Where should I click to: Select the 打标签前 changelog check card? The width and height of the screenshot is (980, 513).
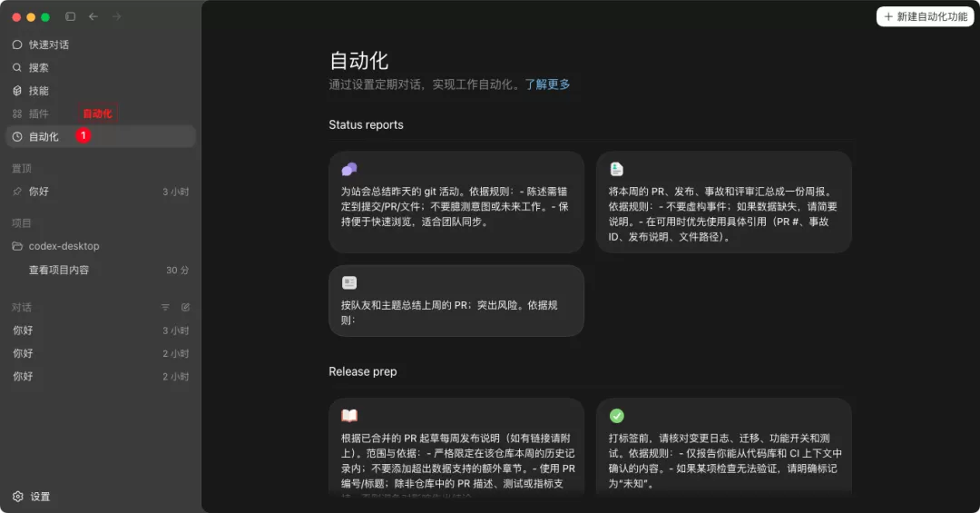pos(724,448)
